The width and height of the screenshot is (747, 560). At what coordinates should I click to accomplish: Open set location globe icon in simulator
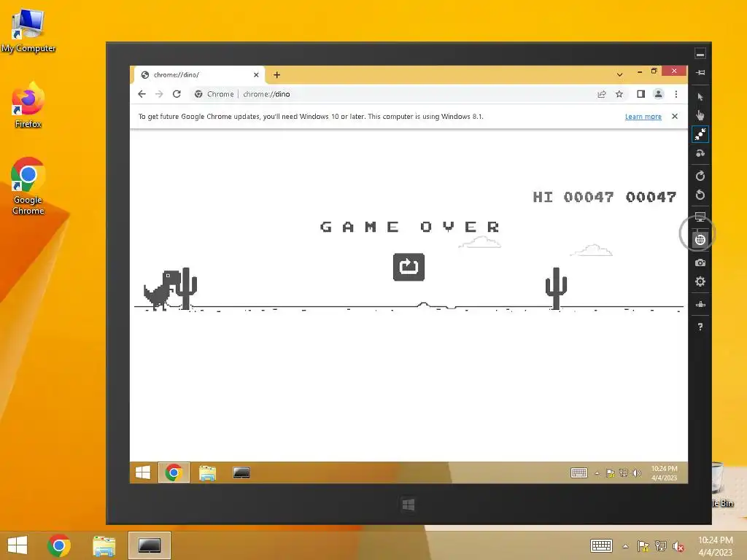(700, 239)
